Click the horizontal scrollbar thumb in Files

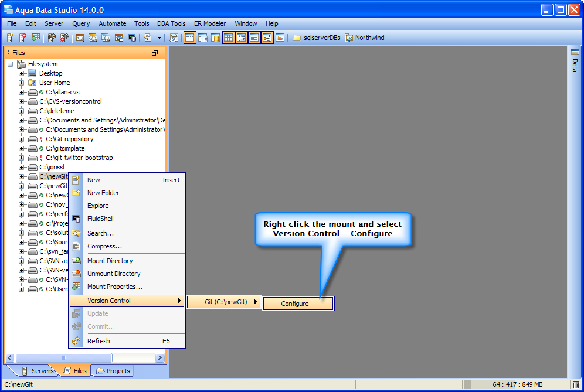click(64, 358)
